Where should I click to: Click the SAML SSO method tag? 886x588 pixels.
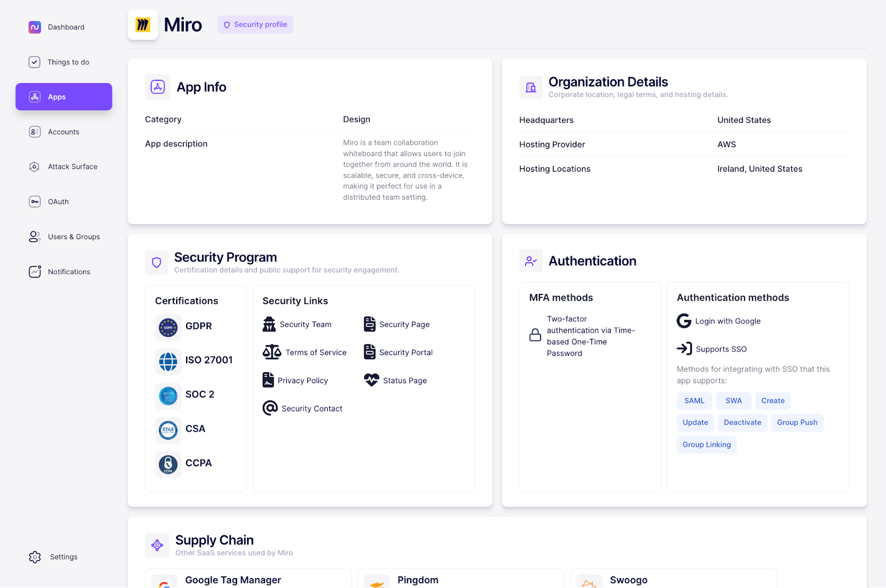click(694, 401)
